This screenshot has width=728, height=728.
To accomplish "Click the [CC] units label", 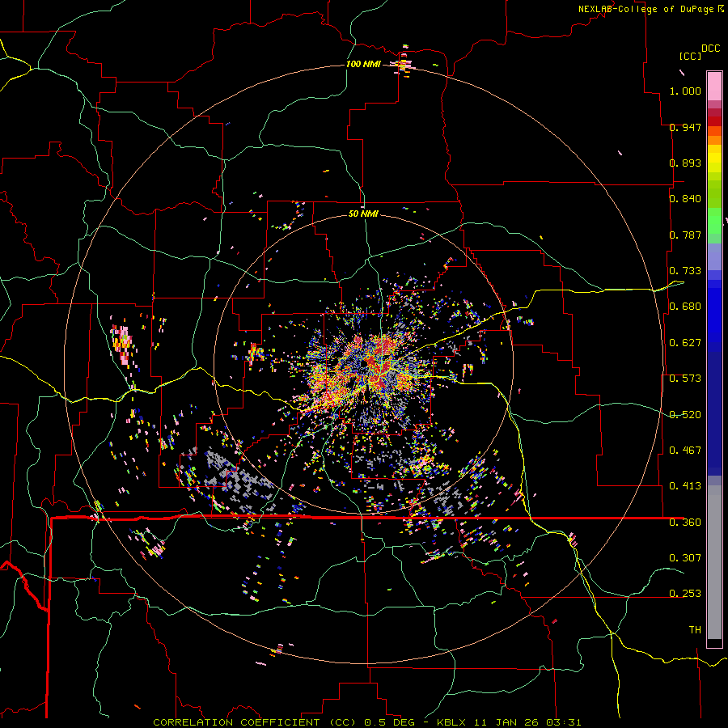I will tap(690, 56).
